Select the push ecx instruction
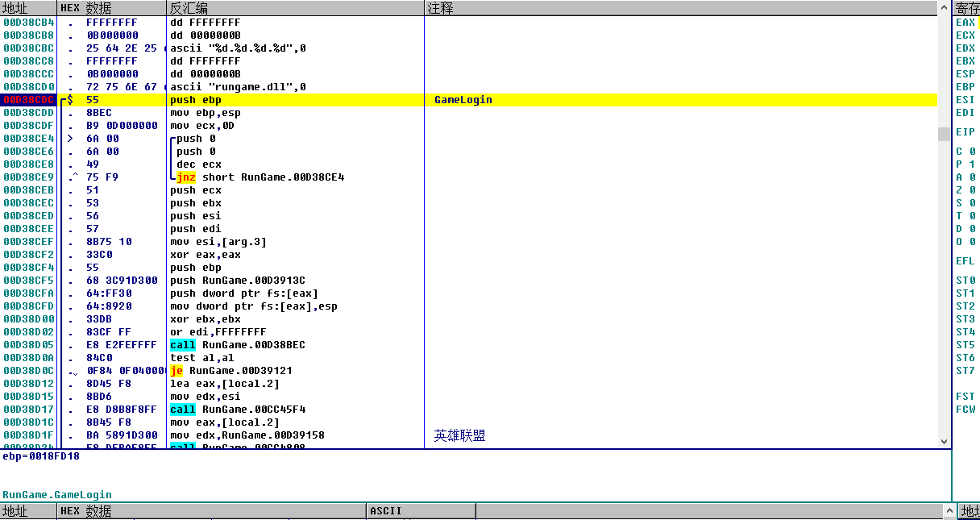Viewport: 980px width, 520px height. [x=196, y=190]
